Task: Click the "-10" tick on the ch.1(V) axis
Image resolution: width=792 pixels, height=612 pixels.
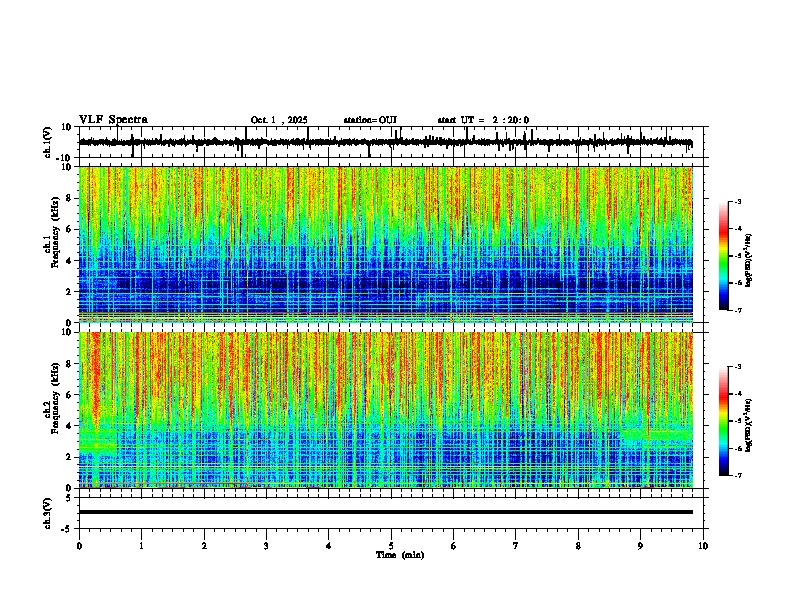Action: (65, 158)
